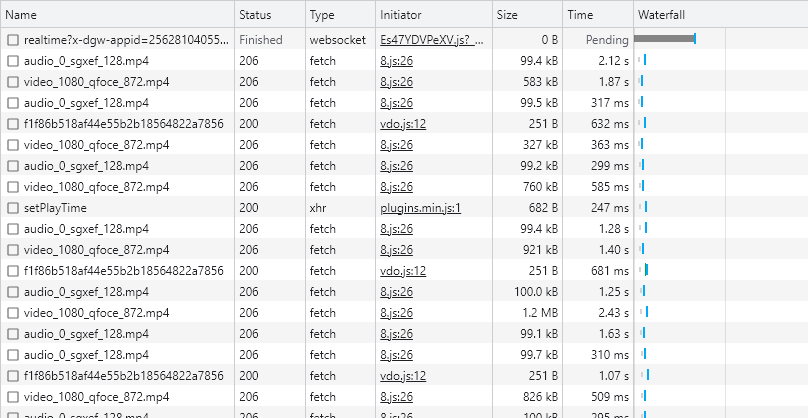Click the icon of the 760 kB video request
The width and height of the screenshot is (808, 418).
(x=12, y=187)
